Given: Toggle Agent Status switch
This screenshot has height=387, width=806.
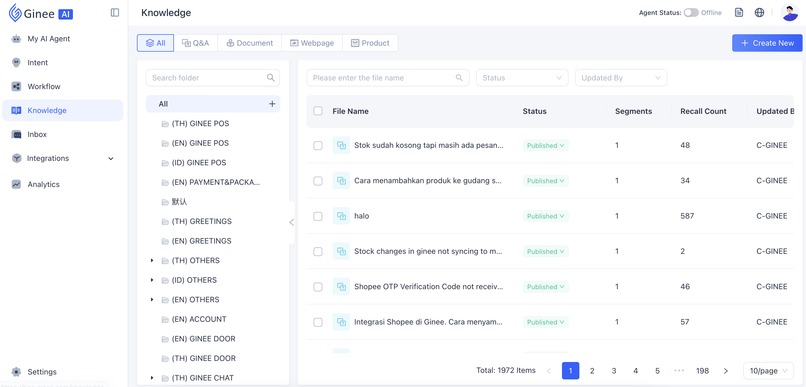Looking at the screenshot, I should point(691,13).
